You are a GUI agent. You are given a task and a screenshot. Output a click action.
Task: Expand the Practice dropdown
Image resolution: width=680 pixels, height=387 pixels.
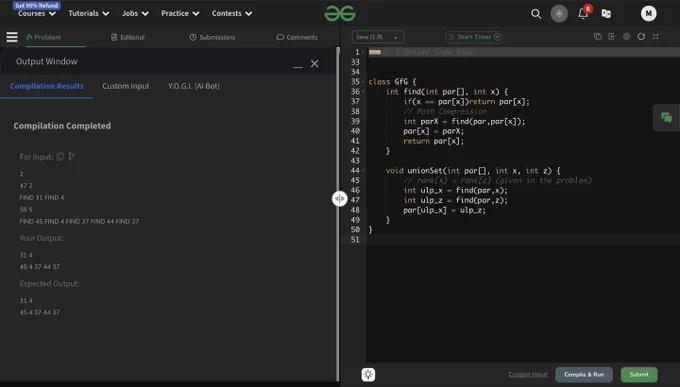180,13
